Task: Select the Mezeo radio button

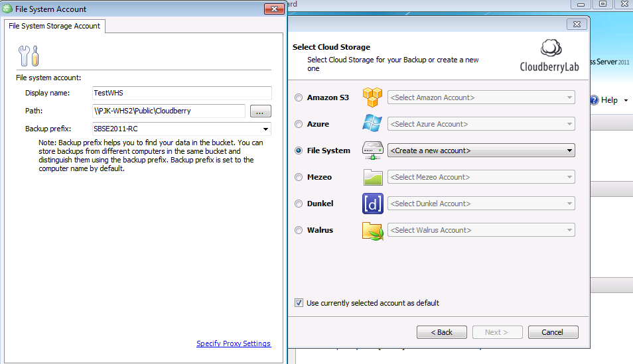Action: [299, 177]
